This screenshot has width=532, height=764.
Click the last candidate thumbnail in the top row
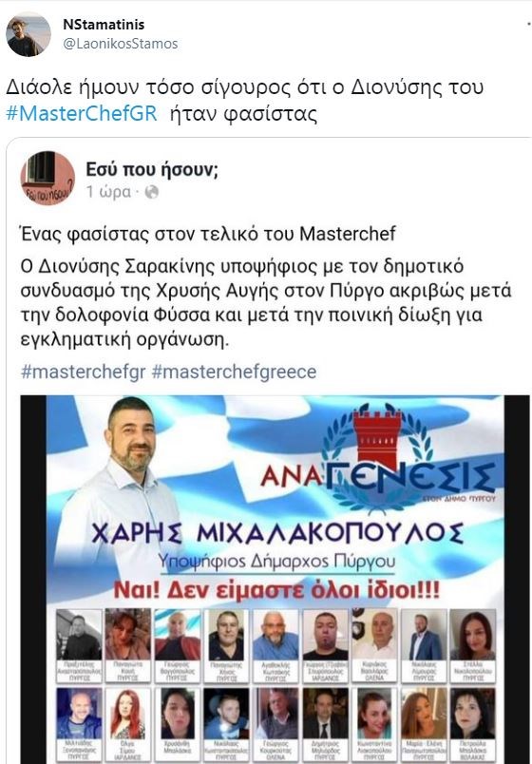click(472, 635)
